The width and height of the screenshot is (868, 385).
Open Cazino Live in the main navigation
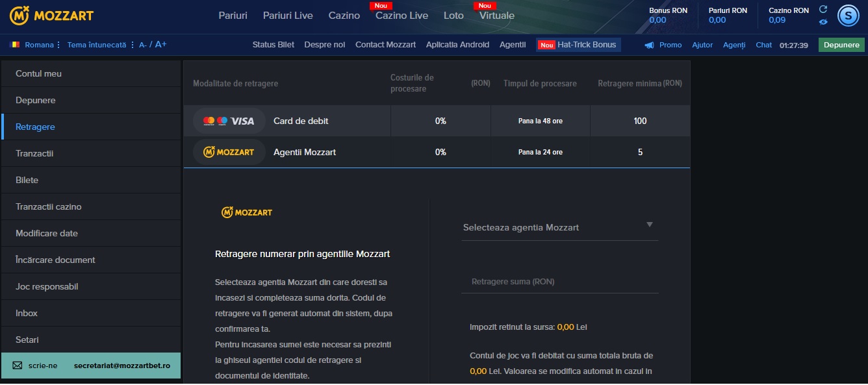click(402, 16)
